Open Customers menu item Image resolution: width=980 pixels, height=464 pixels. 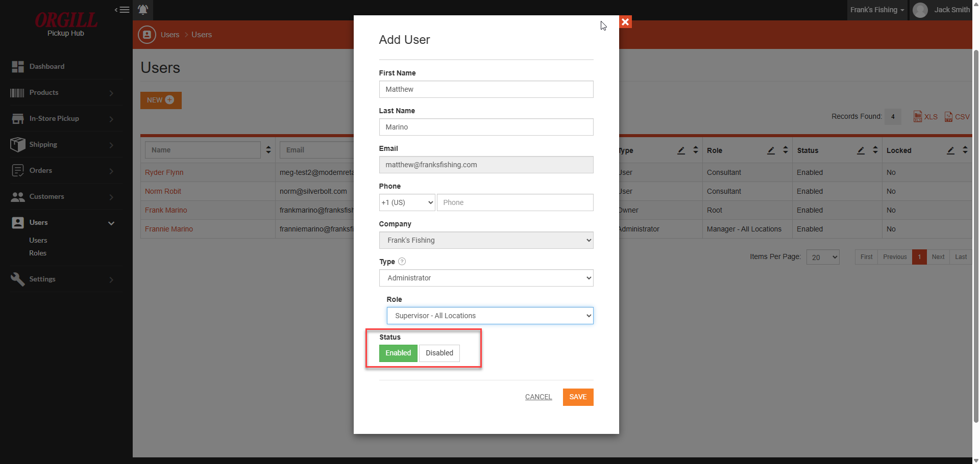47,197
